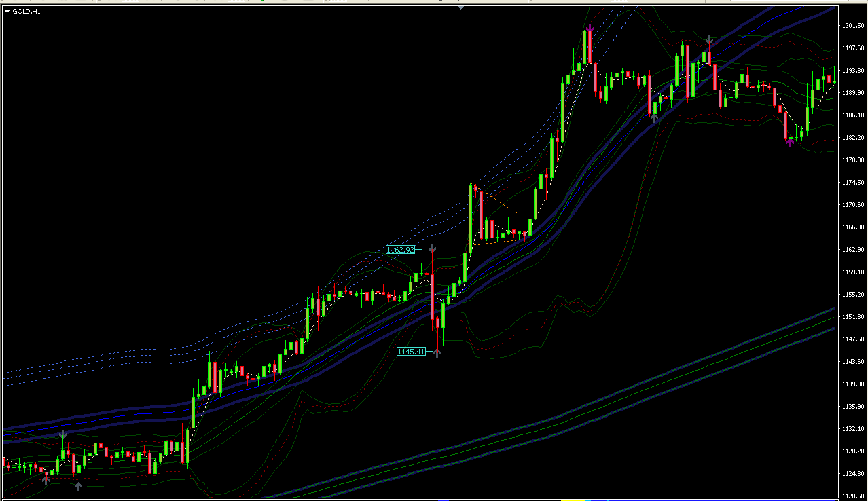The width and height of the screenshot is (868, 501).
Task: Click the up arrow beside the 1145.41 label
Action: click(437, 352)
